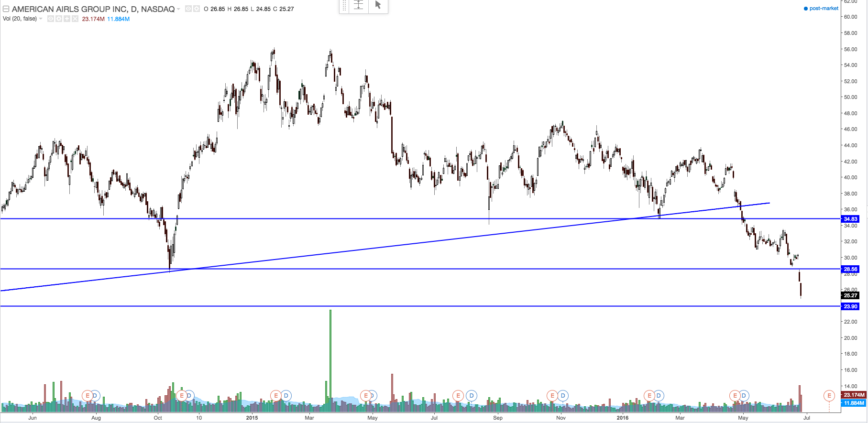The image size is (868, 423).
Task: Click the floating toolbar drag handle
Action: tap(344, 5)
